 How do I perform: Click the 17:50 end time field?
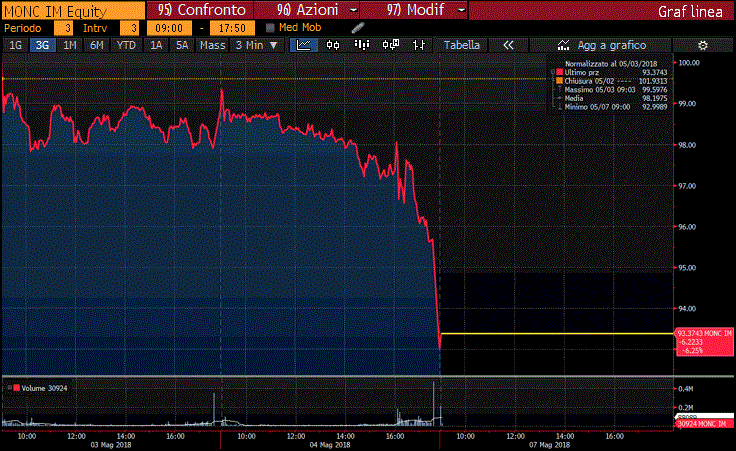[232, 28]
